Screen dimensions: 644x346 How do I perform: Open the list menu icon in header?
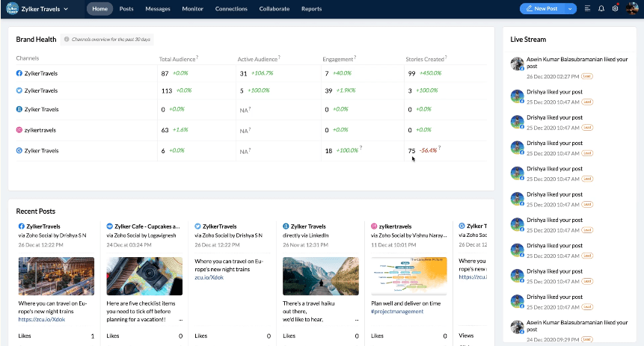pyautogui.click(x=587, y=9)
